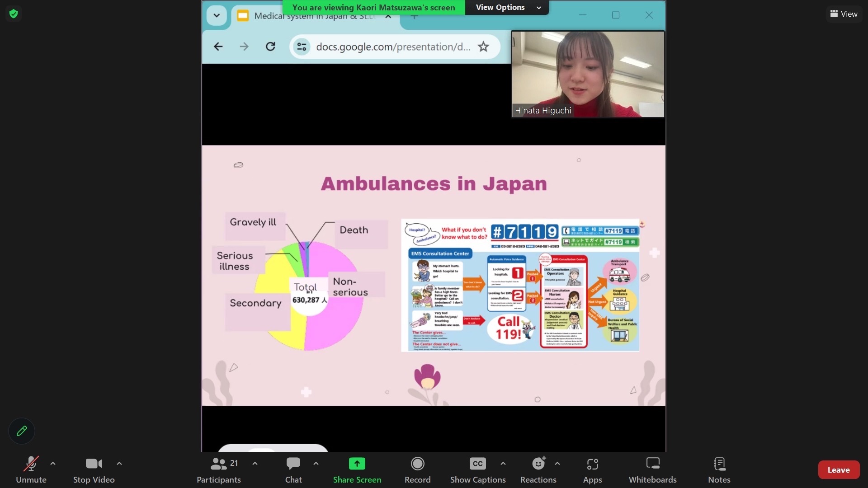The height and width of the screenshot is (488, 868).
Task: Open the View Options dropdown
Action: tap(507, 7)
